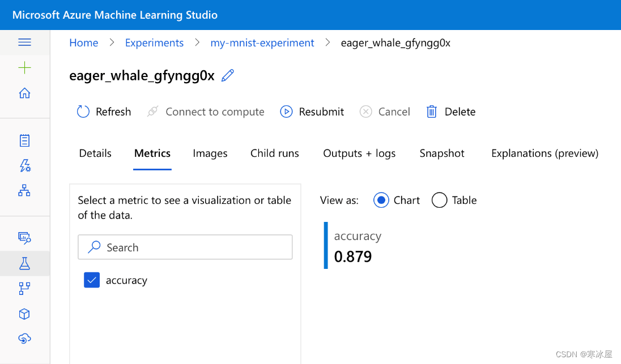Viewport: 621px width, 364px height.
Task: Click the Cancel button label
Action: [x=394, y=112]
